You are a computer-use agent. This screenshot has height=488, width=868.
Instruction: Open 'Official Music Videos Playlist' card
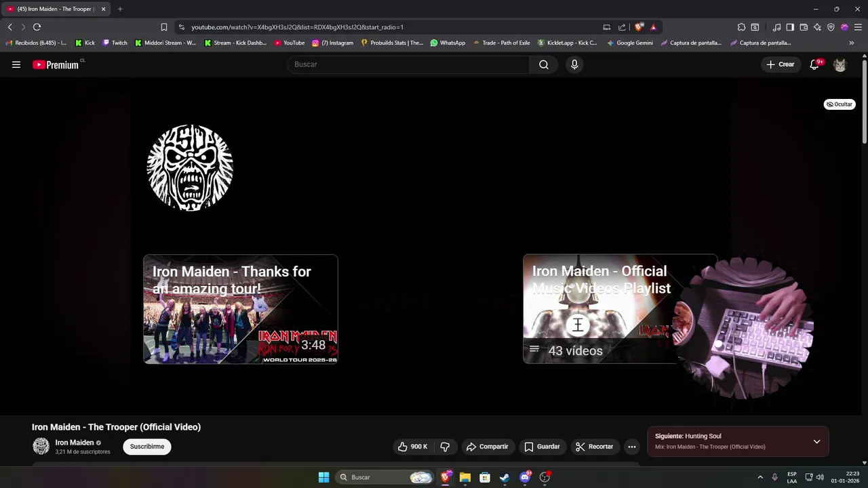(620, 309)
